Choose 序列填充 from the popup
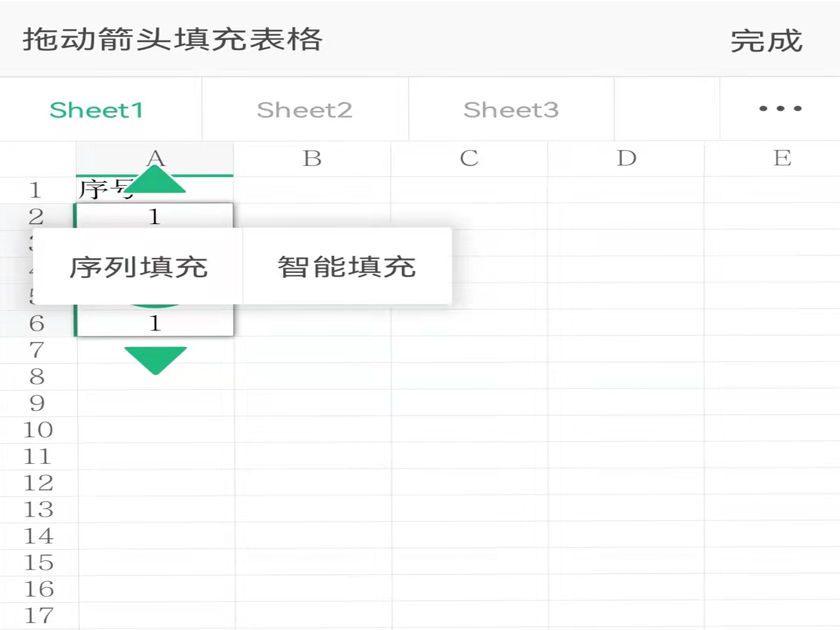This screenshot has width=840, height=630. (139, 267)
